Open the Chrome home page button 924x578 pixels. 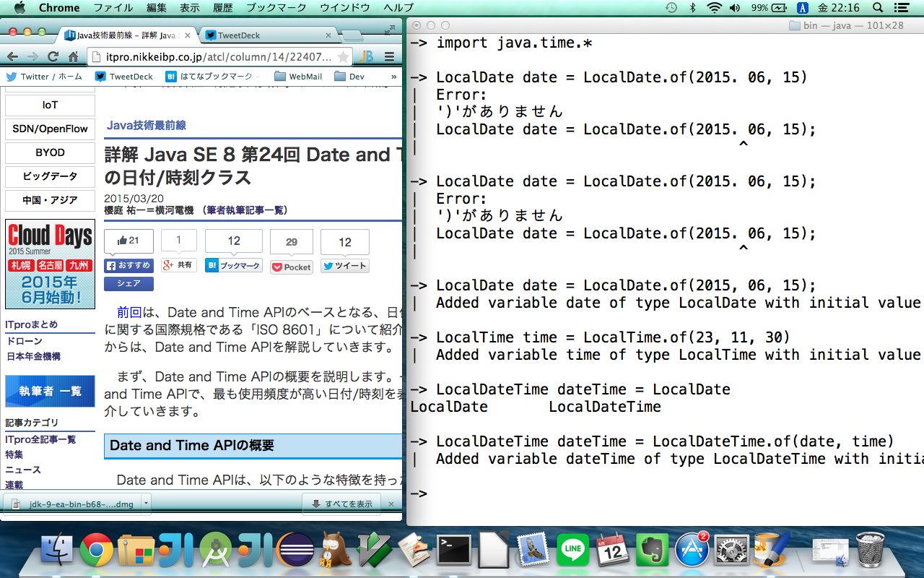[x=73, y=57]
